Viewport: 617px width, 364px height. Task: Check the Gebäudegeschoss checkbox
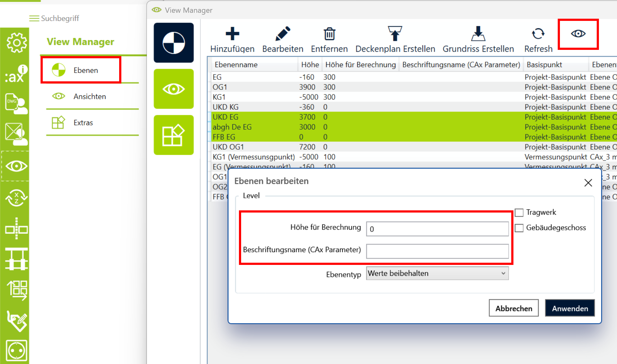519,228
